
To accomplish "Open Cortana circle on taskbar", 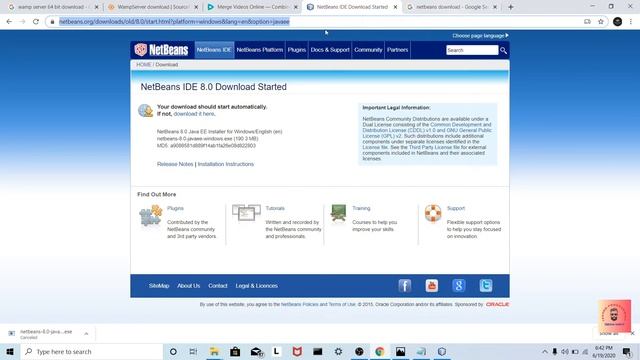I will 173,351.
